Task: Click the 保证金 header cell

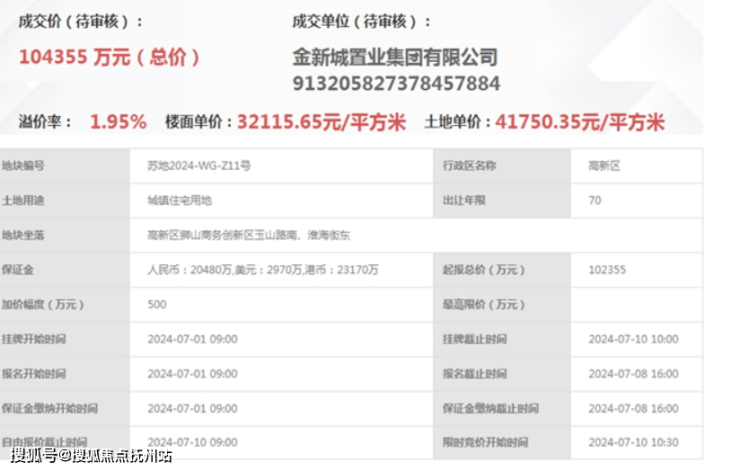Action: click(65, 270)
